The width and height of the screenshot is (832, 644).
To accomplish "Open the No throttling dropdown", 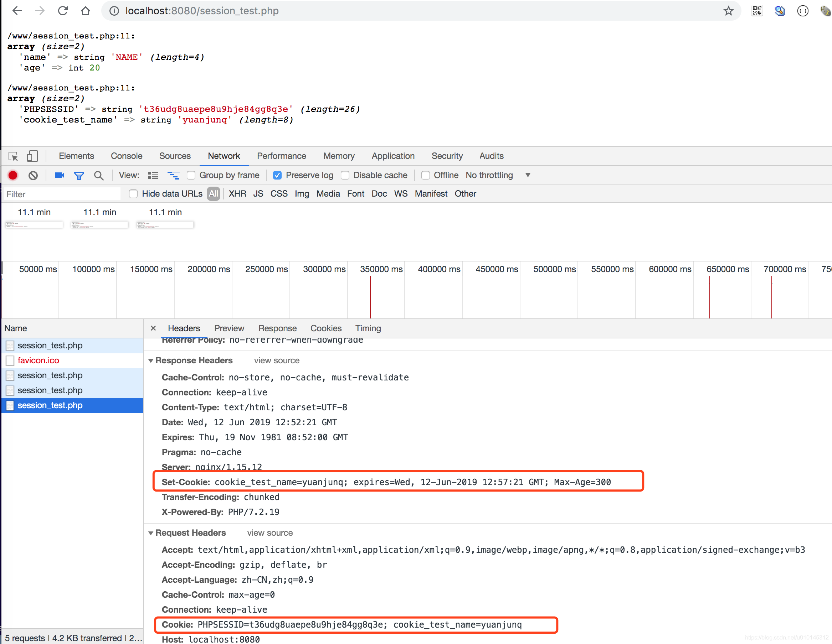I will [x=498, y=176].
